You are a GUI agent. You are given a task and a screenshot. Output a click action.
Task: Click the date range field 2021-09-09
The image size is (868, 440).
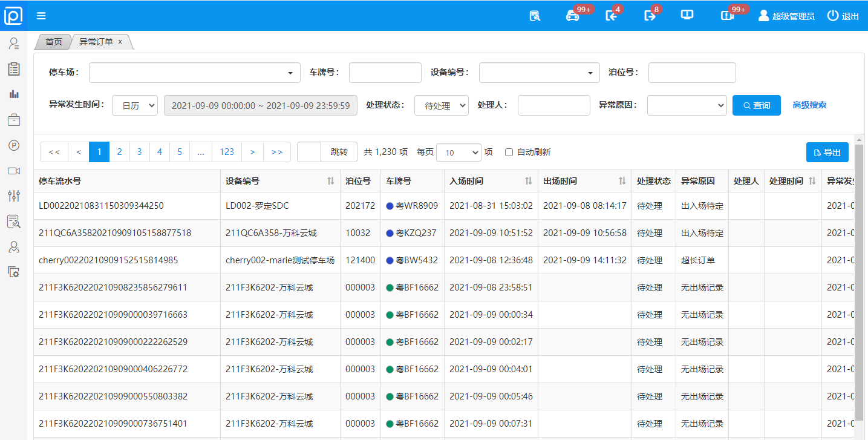[x=261, y=105]
